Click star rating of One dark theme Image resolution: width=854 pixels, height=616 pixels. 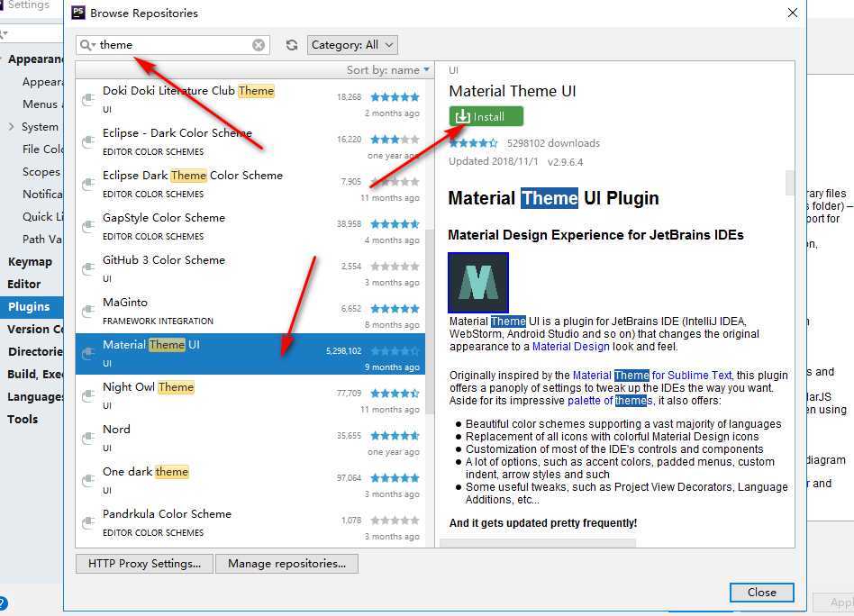pyautogui.click(x=395, y=478)
